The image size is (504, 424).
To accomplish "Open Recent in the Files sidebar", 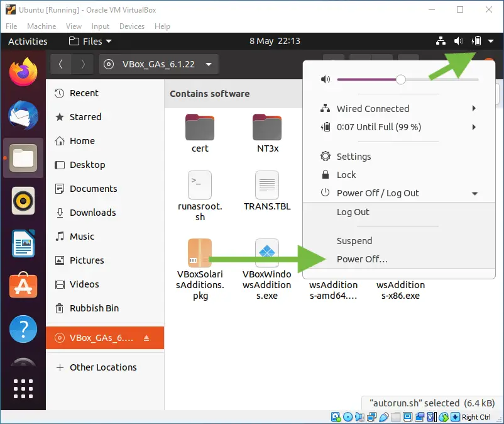I will [x=105, y=93].
